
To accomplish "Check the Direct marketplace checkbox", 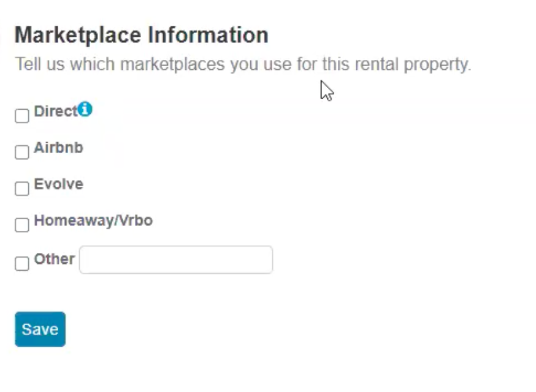I will pyautogui.click(x=21, y=115).
